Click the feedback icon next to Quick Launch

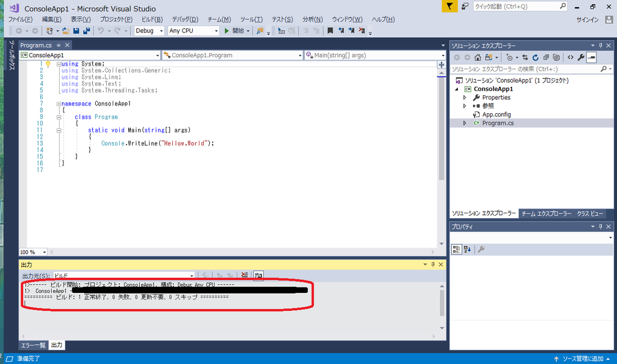point(465,6)
